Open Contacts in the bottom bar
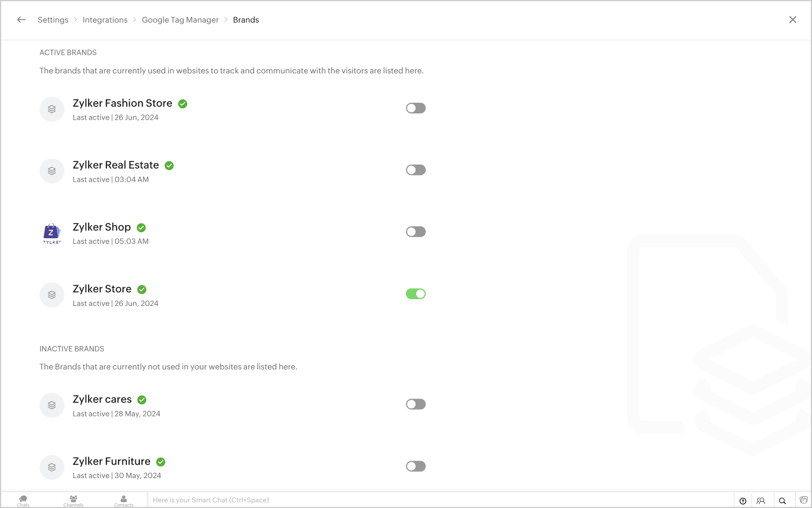812x508 pixels. coord(123,501)
